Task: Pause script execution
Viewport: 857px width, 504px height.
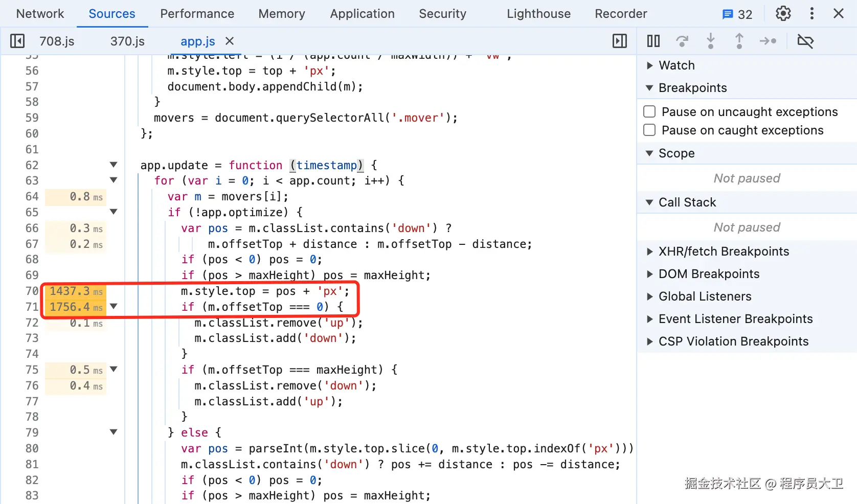Action: 653,41
